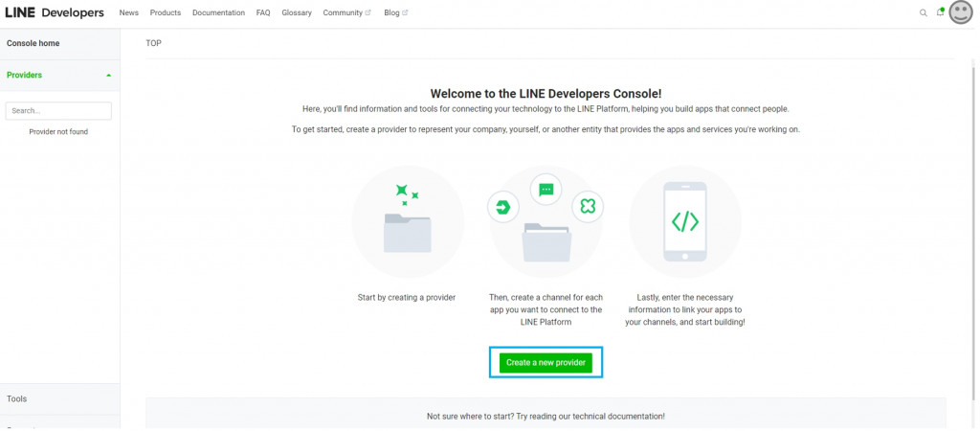Open the FAQ menu item
This screenshot has height=431, width=980.
[263, 12]
